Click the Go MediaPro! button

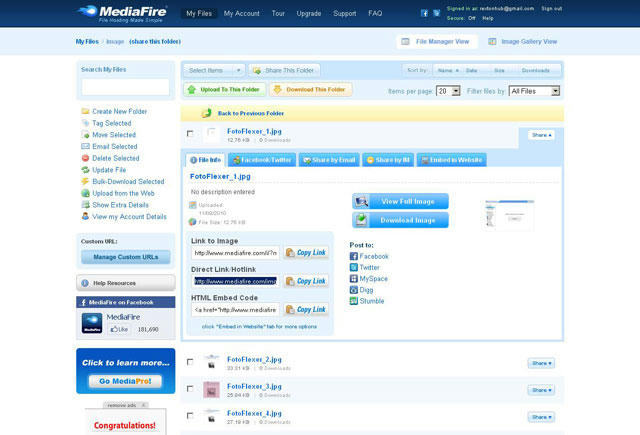tap(125, 381)
